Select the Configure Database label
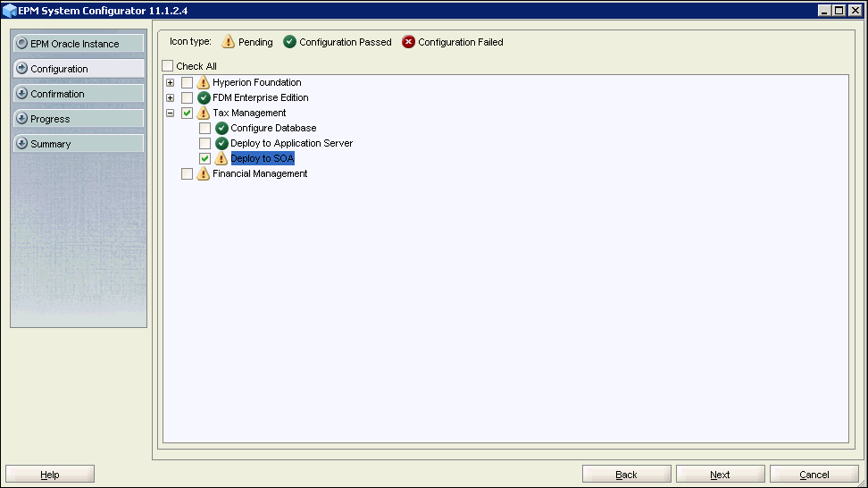 [273, 129]
